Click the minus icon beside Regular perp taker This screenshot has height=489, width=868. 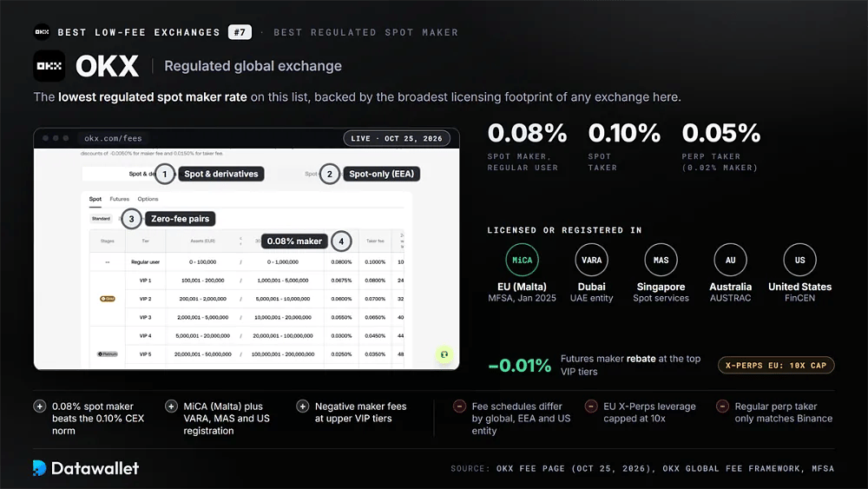tap(722, 406)
